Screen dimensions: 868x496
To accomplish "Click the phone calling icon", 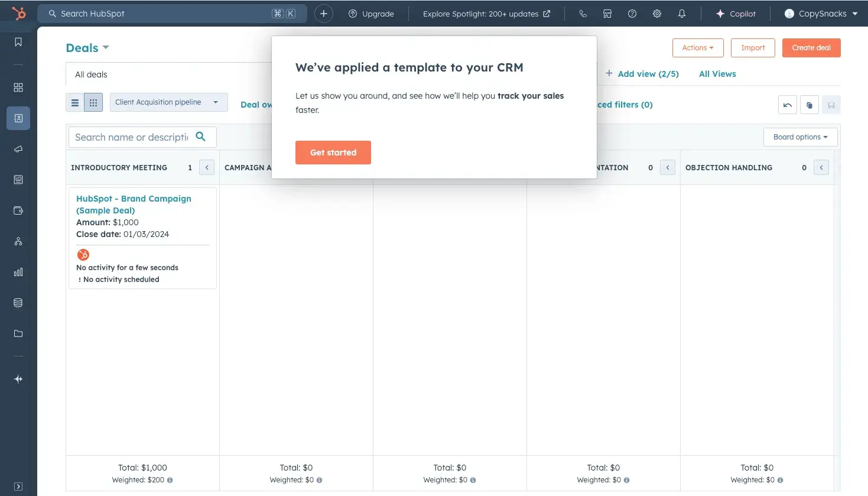I will 583,14.
